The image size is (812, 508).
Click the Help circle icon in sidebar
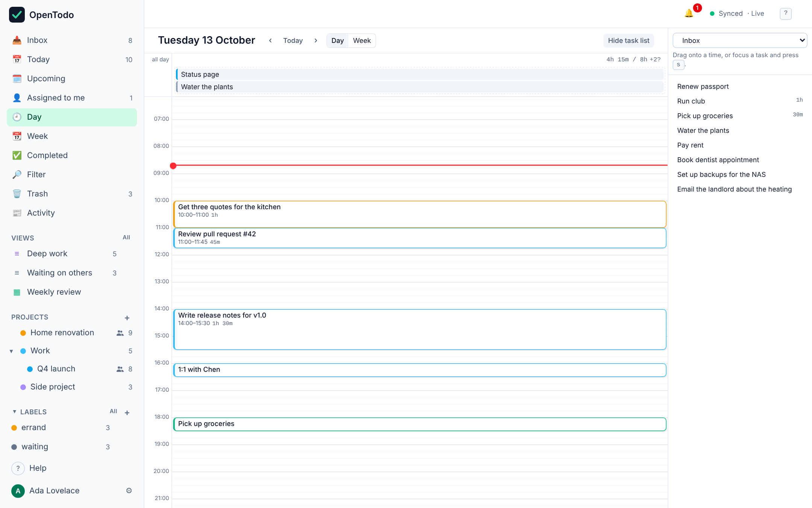pos(18,468)
